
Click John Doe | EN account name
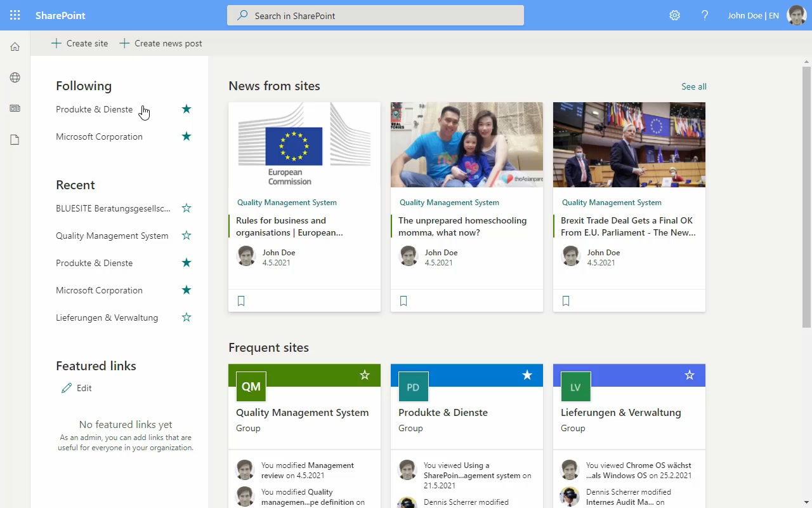click(753, 15)
